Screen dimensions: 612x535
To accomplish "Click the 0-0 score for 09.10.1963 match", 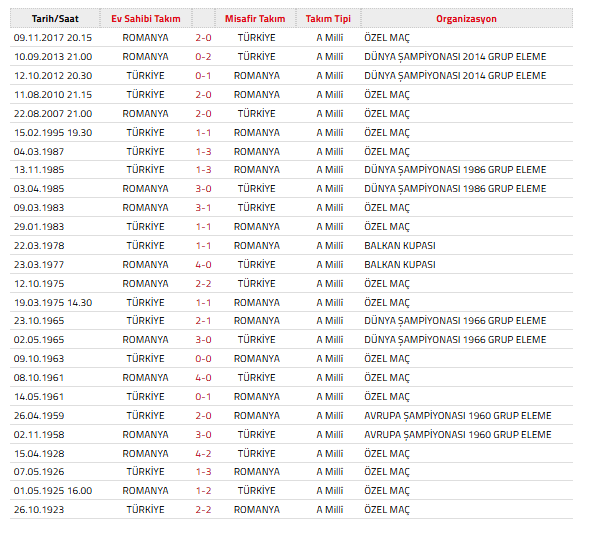I will click(x=203, y=359).
